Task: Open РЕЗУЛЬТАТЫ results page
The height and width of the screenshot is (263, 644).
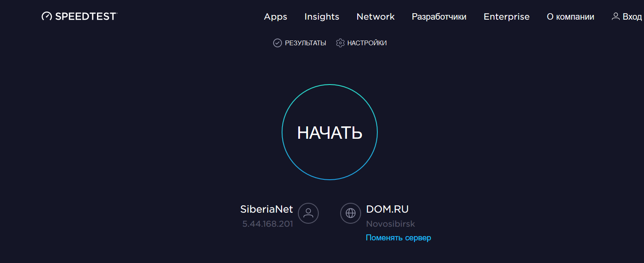Action: click(x=306, y=43)
